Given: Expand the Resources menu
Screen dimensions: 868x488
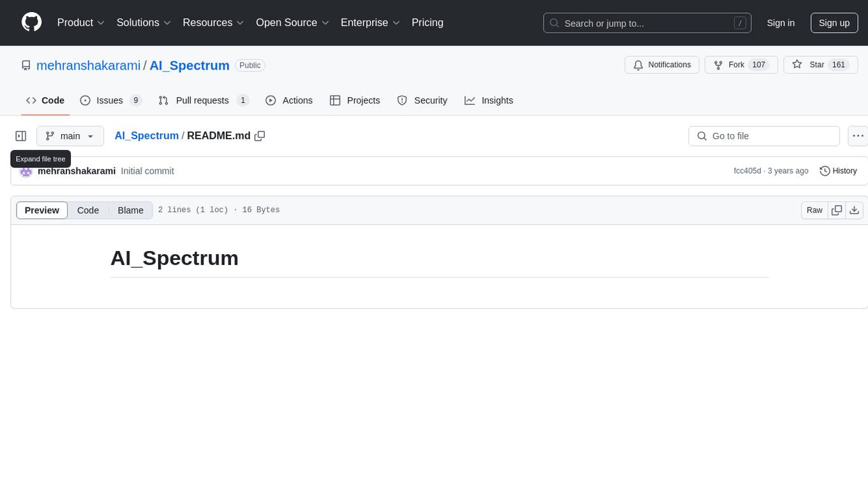Looking at the screenshot, I should tap(213, 22).
